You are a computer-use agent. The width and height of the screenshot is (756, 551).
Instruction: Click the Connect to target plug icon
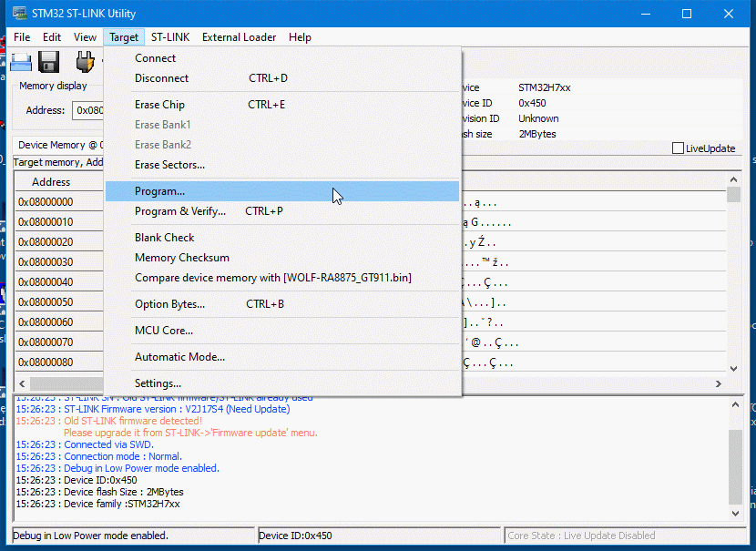click(x=84, y=62)
